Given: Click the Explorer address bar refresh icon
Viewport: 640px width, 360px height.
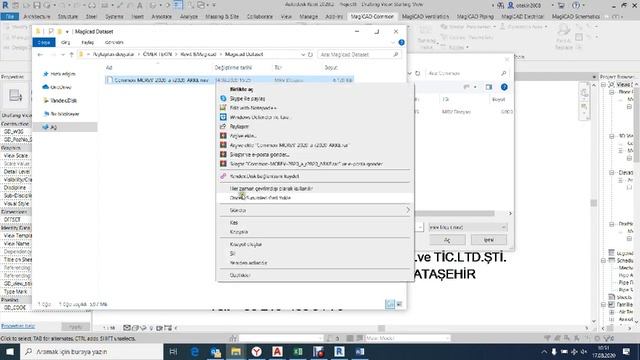Looking at the screenshot, I should click(x=310, y=54).
